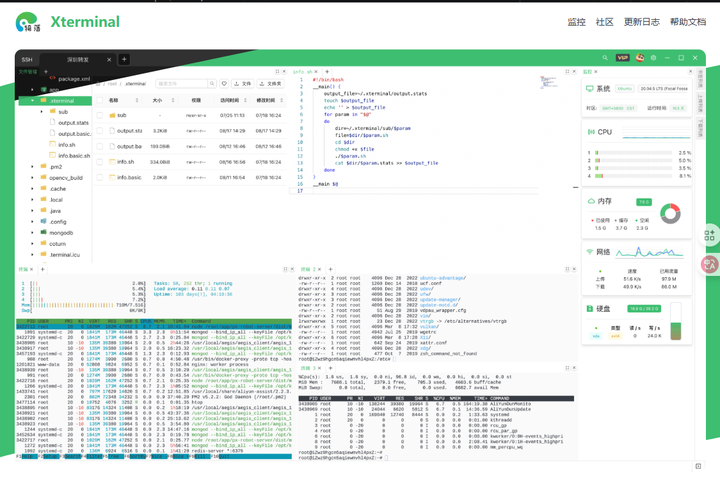The height and width of the screenshot is (484, 720).
Task: Add a new terminal next to 终端 tab
Action: click(42, 269)
